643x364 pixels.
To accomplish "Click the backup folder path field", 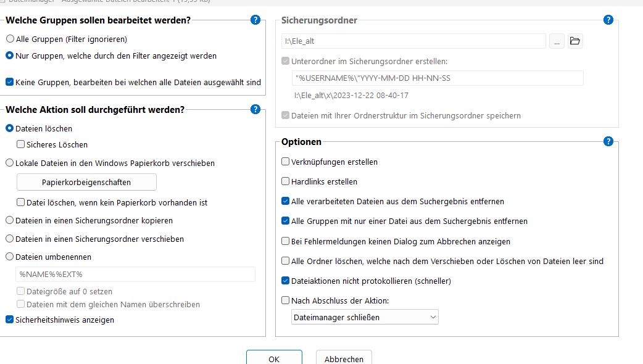I will [413, 41].
